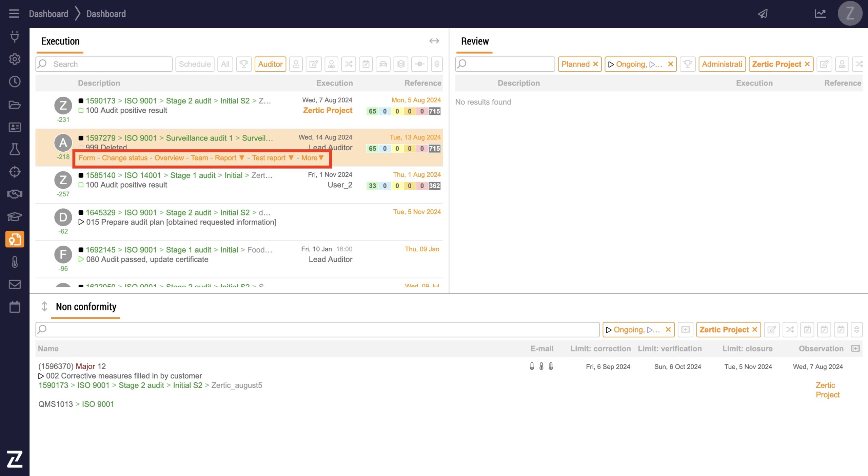This screenshot has width=868, height=476.
Task: Expand the Test report dropdown
Action: 291,158
